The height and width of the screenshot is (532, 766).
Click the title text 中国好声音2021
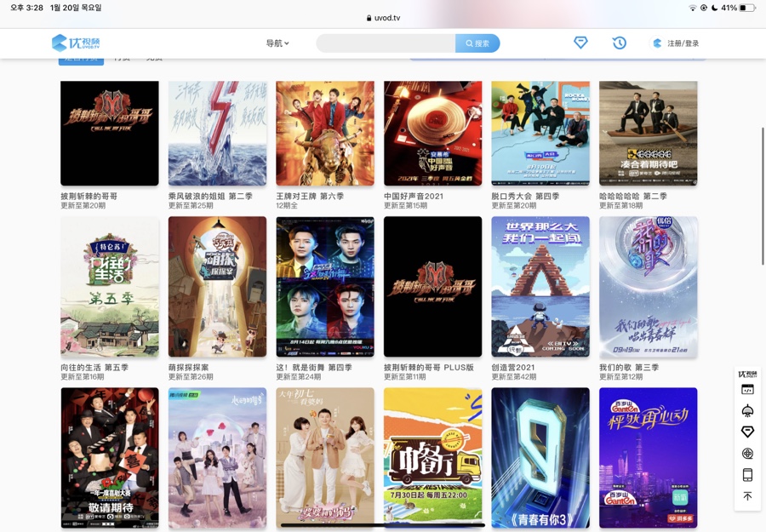click(414, 196)
